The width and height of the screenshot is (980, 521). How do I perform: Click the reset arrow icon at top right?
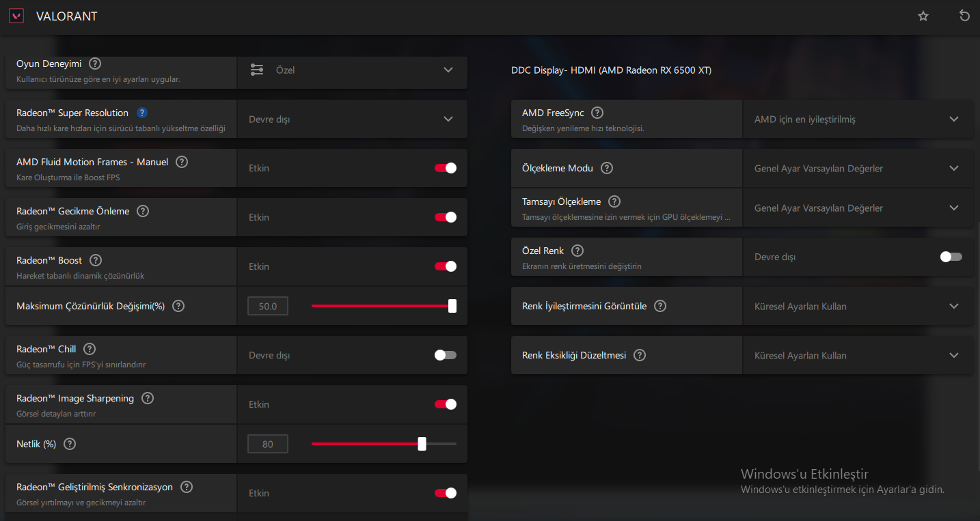964,16
